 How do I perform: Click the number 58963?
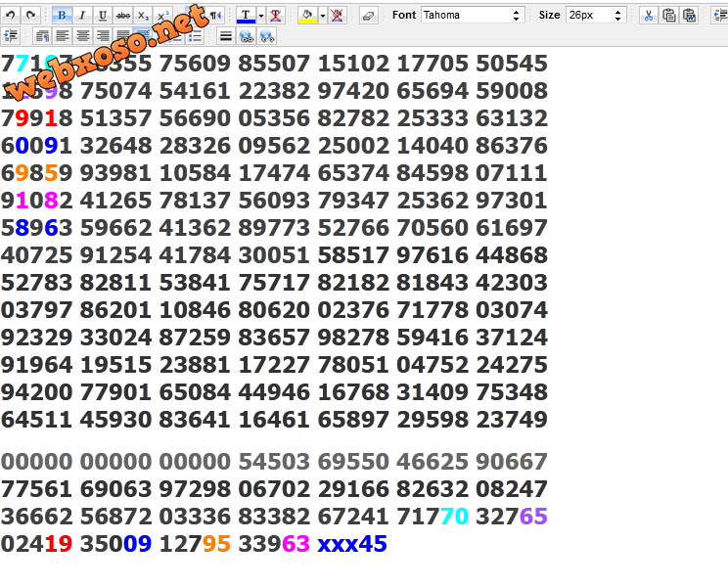pos(36,228)
